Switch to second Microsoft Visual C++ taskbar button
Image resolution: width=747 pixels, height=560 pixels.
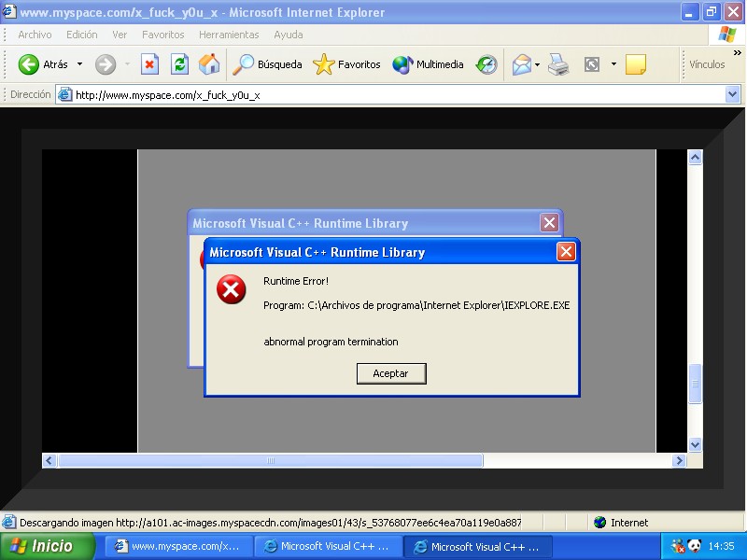click(478, 546)
